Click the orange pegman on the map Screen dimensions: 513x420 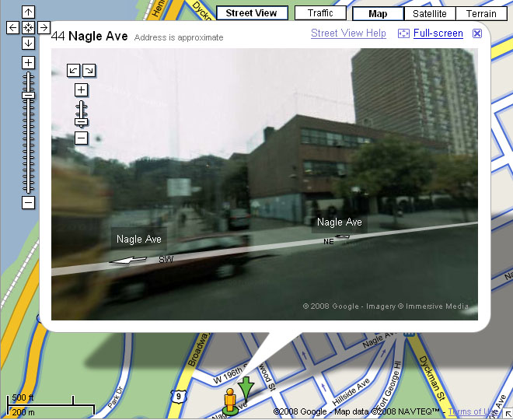pos(230,401)
